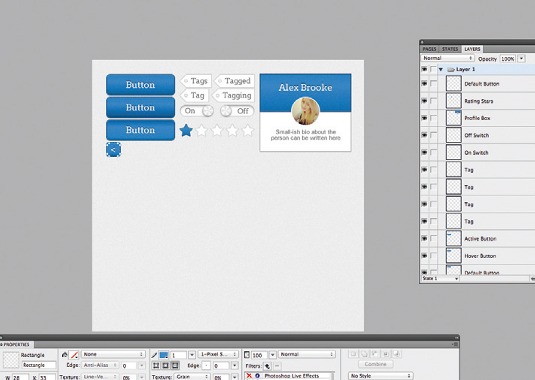Open the Properties opacity slider arrow

(272, 355)
